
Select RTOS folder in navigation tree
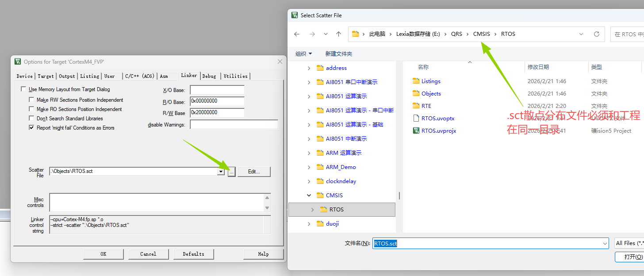click(341, 209)
